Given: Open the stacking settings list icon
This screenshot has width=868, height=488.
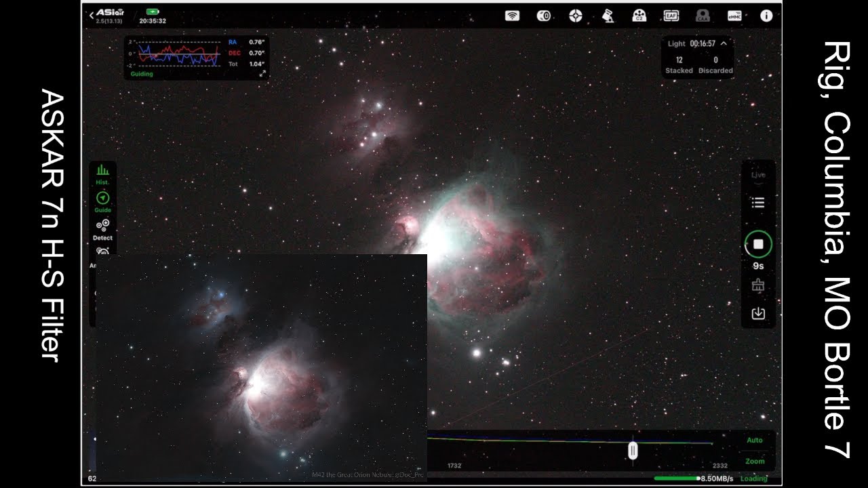Looking at the screenshot, I should pos(758,203).
